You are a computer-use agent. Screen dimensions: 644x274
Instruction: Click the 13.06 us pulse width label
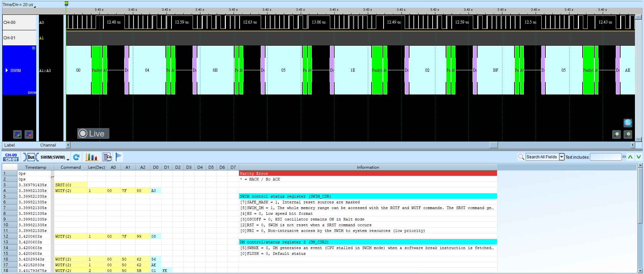(318, 22)
